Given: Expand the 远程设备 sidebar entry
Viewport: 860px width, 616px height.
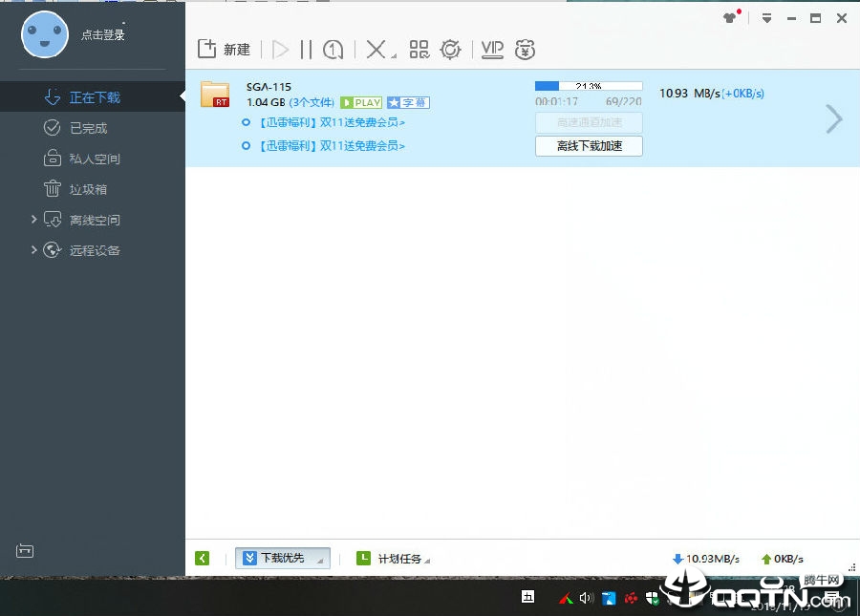Looking at the screenshot, I should coord(36,249).
